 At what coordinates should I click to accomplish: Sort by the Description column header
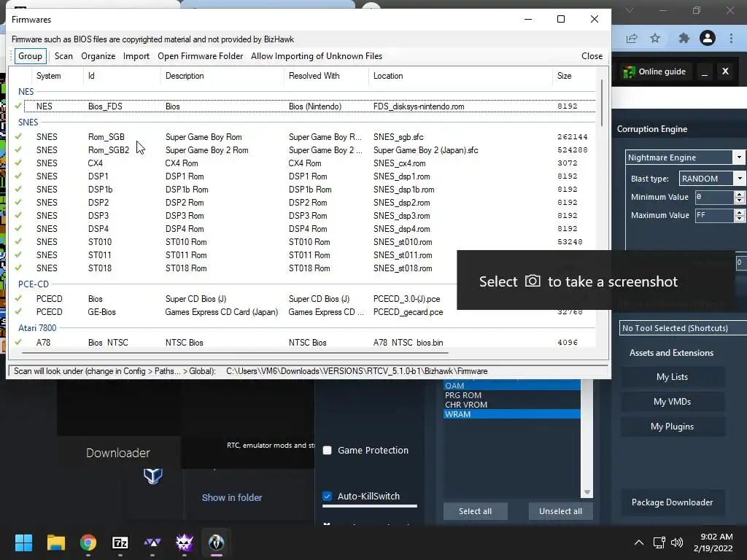[x=222, y=76]
